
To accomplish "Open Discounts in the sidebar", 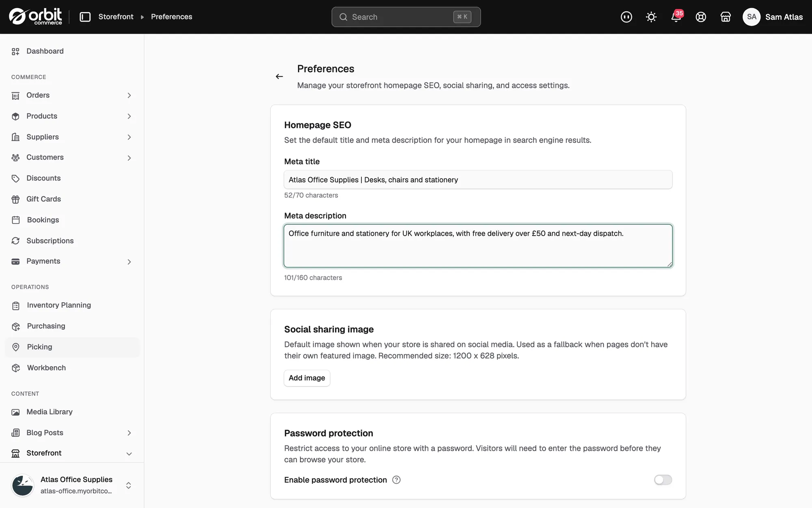I will 72,178.
